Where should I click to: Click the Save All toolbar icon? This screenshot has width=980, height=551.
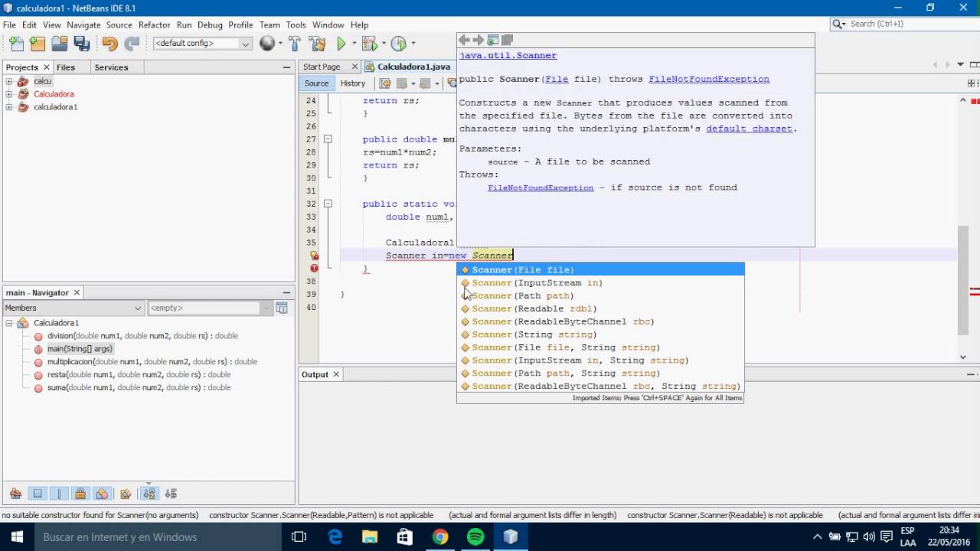point(81,44)
